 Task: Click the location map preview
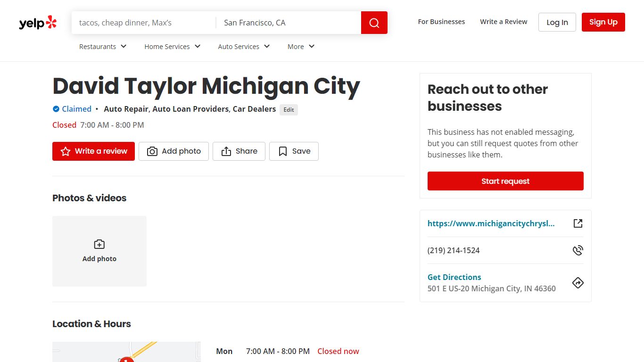126,352
